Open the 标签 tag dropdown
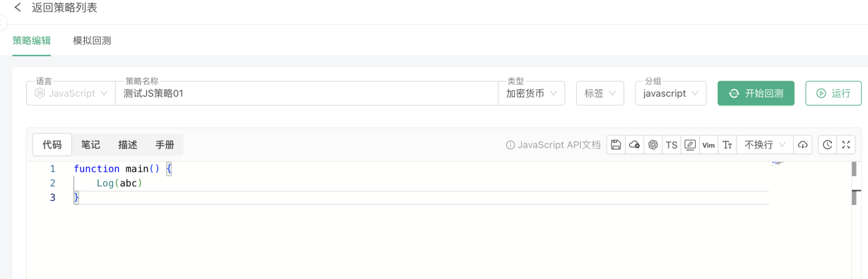Screen dimensions: 868x279 [x=600, y=93]
